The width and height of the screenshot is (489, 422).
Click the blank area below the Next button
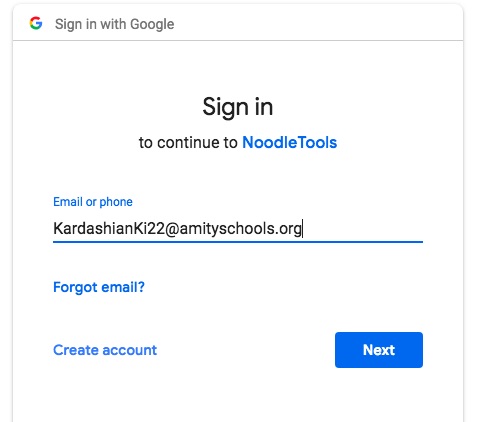[379, 395]
